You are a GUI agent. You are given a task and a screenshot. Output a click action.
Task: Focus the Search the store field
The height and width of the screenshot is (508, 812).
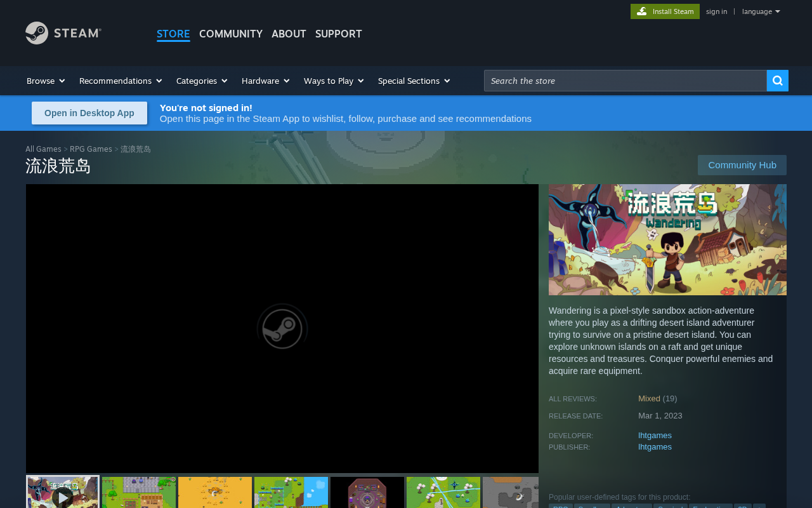pyautogui.click(x=625, y=81)
